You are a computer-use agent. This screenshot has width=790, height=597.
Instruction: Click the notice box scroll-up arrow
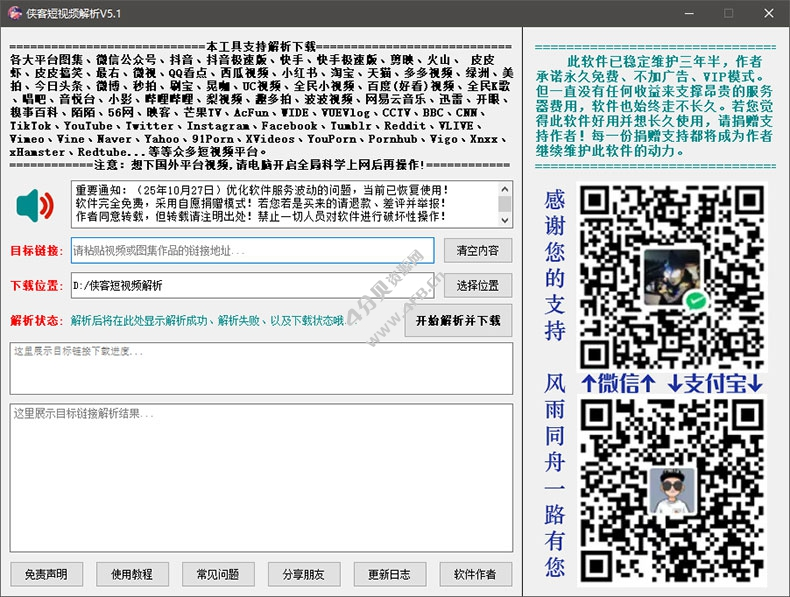505,188
